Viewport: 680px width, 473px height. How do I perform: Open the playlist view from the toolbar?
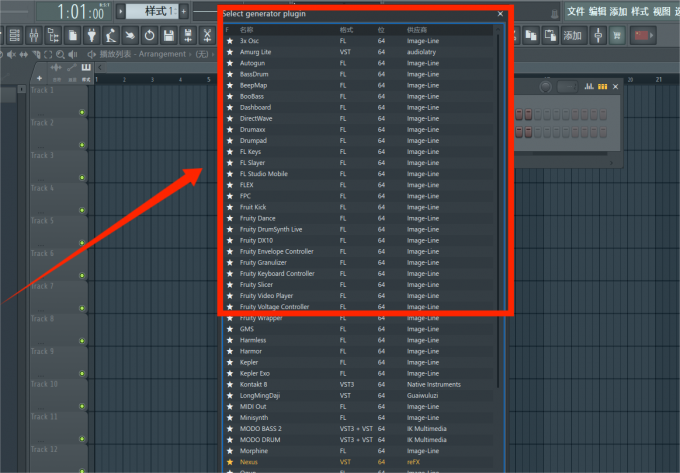[14, 36]
